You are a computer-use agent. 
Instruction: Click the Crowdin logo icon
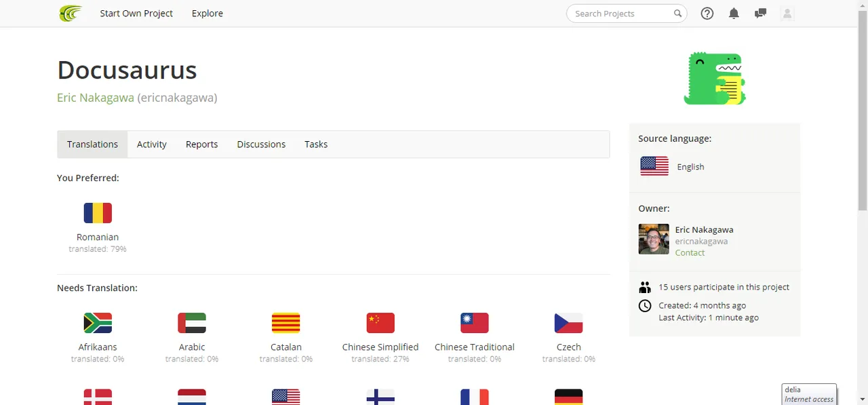[x=70, y=13]
